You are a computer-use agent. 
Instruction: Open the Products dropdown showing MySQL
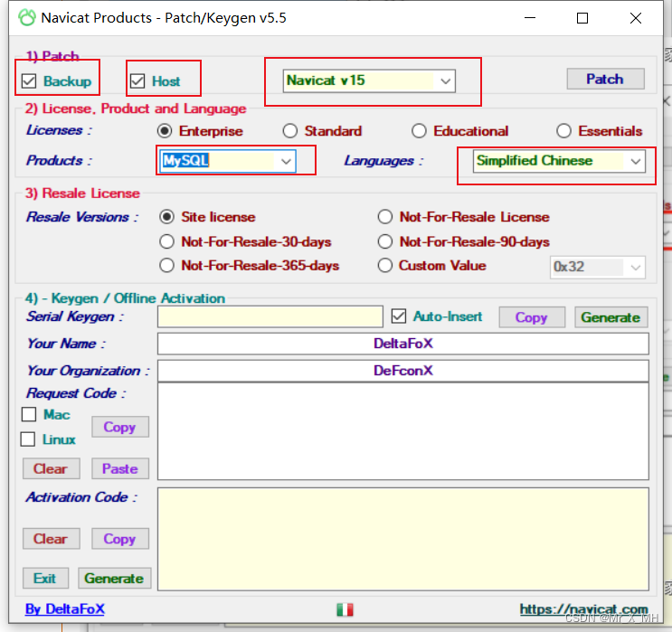pos(227,161)
